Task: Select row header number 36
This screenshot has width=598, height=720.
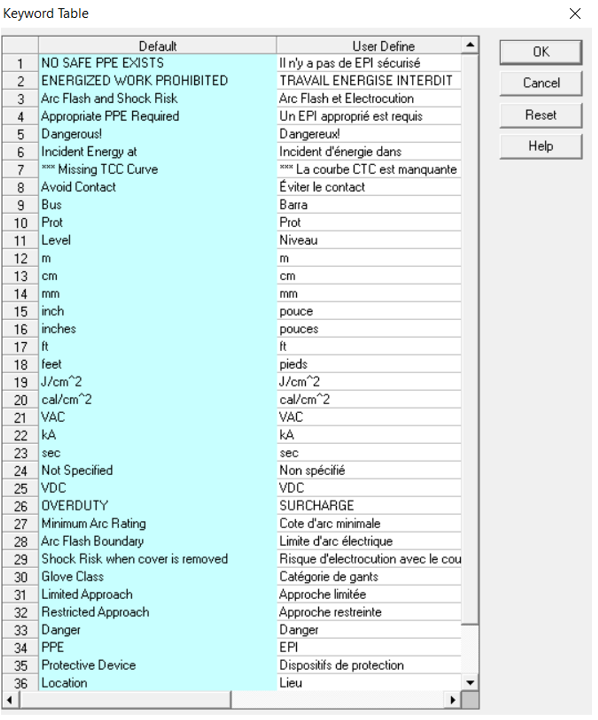Action: click(x=20, y=683)
